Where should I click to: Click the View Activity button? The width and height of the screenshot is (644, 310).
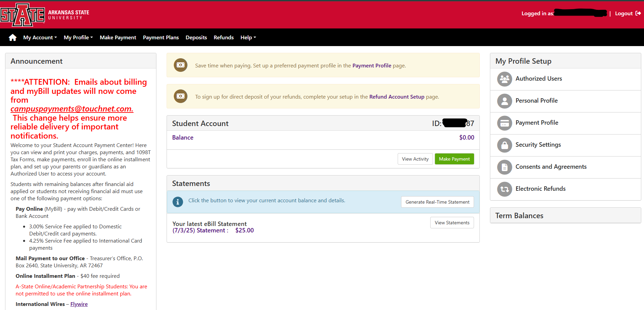pyautogui.click(x=415, y=159)
